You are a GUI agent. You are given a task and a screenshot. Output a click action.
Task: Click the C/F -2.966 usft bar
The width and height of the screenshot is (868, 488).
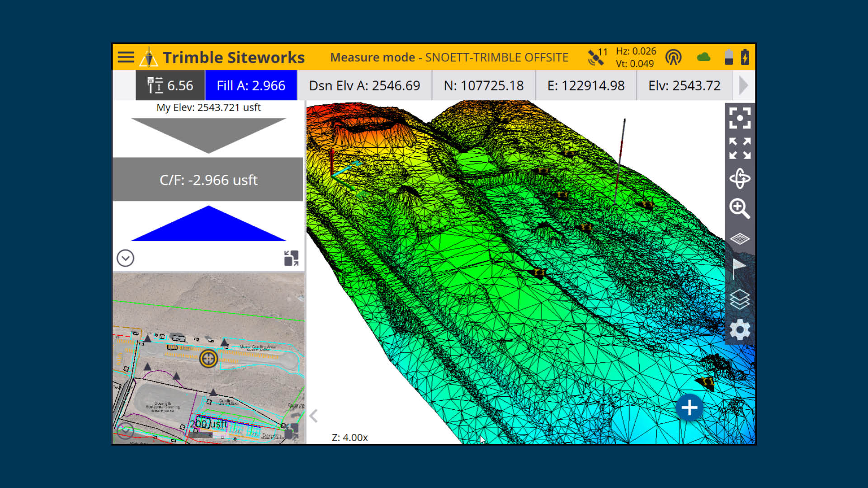(x=208, y=180)
